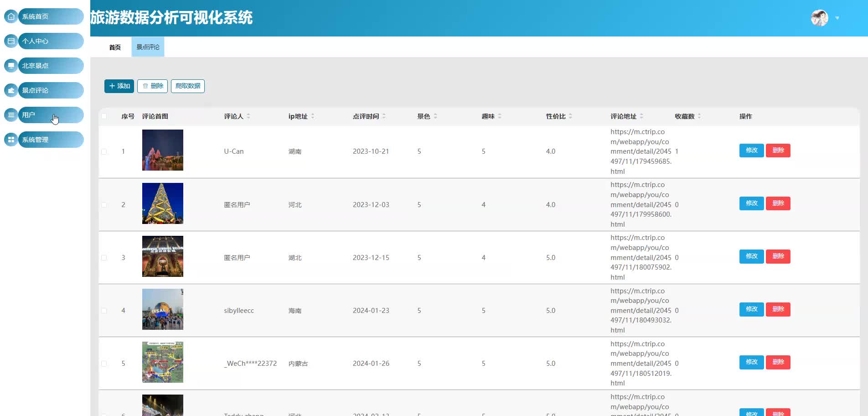The width and height of the screenshot is (868, 416).
Task: Click the icon beside 景点评论 in sidebar
Action: pos(11,90)
